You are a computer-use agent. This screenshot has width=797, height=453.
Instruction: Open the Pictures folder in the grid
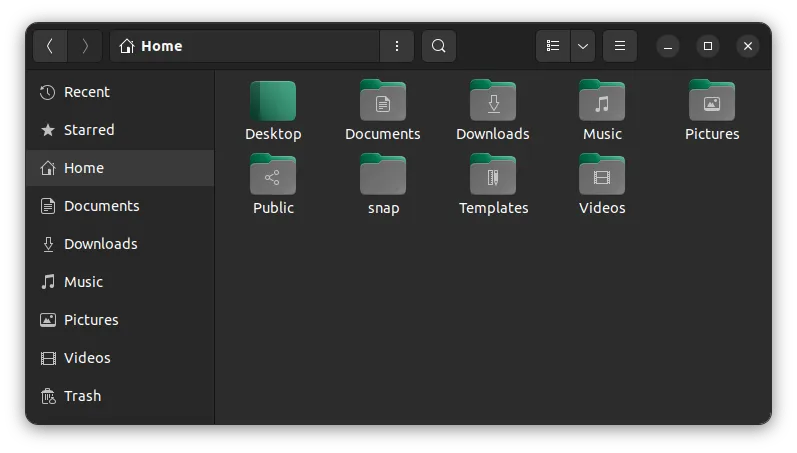(712, 102)
